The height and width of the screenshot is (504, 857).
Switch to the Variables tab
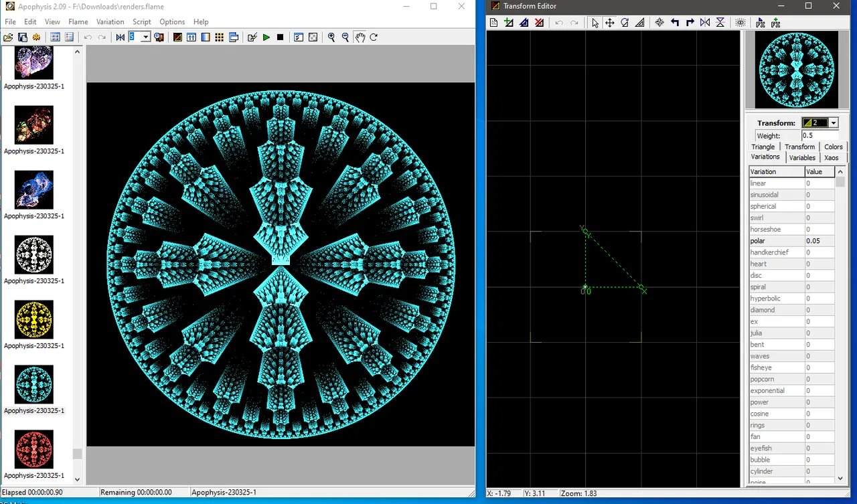[802, 158]
